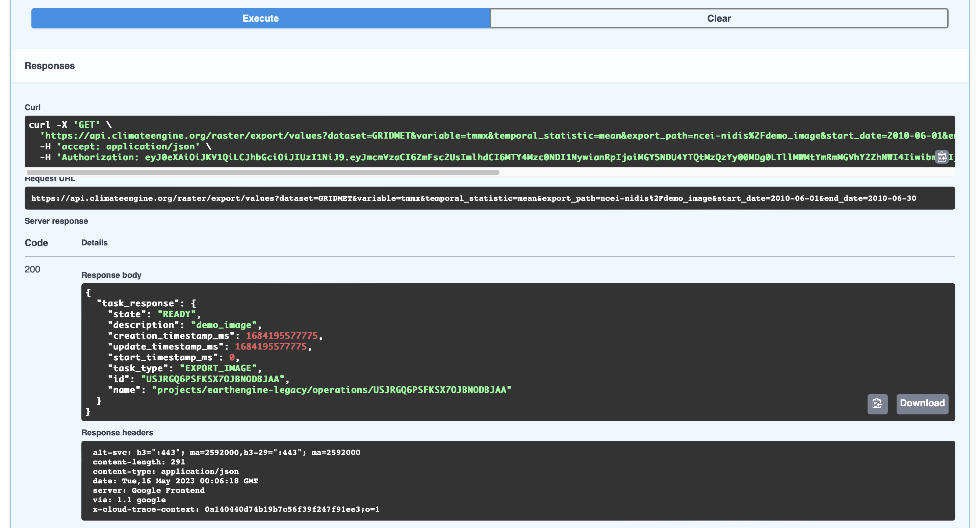Click the curl block horizontal scrollbar
980x528 pixels.
click(262, 172)
